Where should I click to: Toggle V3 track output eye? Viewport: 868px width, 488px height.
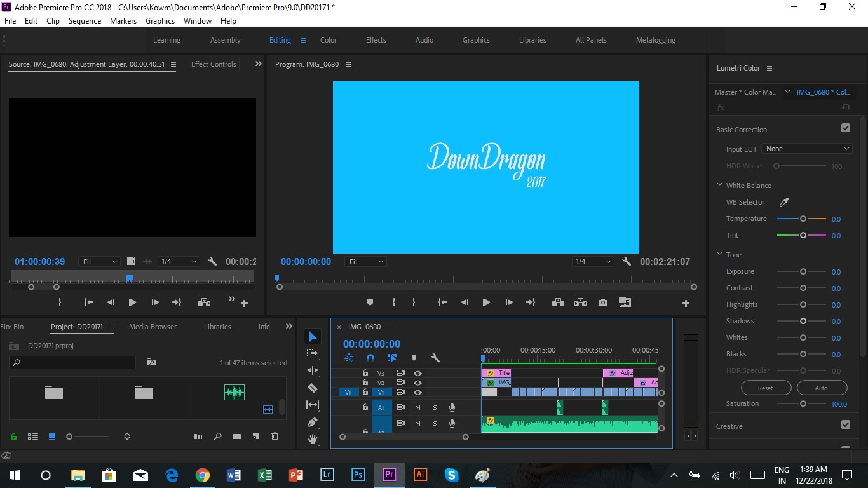tap(417, 374)
